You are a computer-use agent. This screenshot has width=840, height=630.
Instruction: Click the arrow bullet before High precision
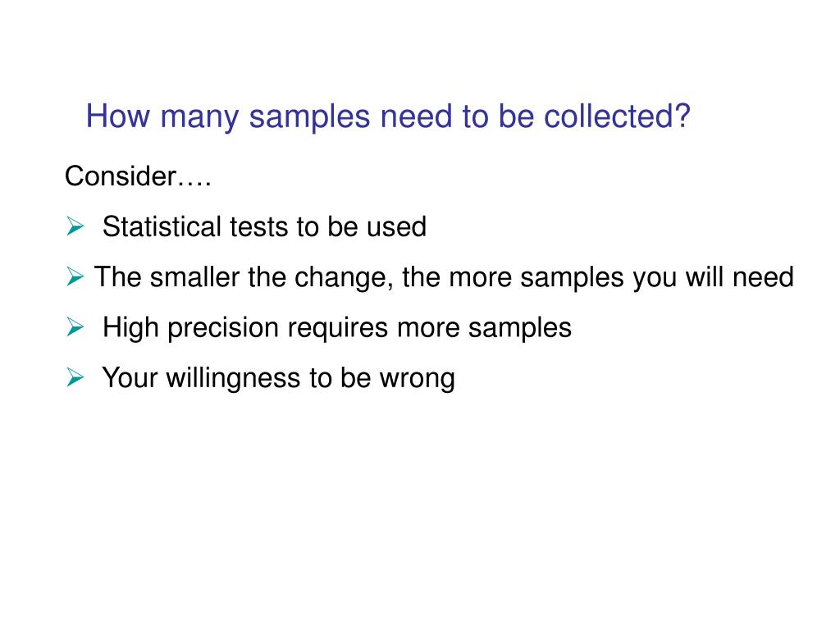[x=75, y=328]
